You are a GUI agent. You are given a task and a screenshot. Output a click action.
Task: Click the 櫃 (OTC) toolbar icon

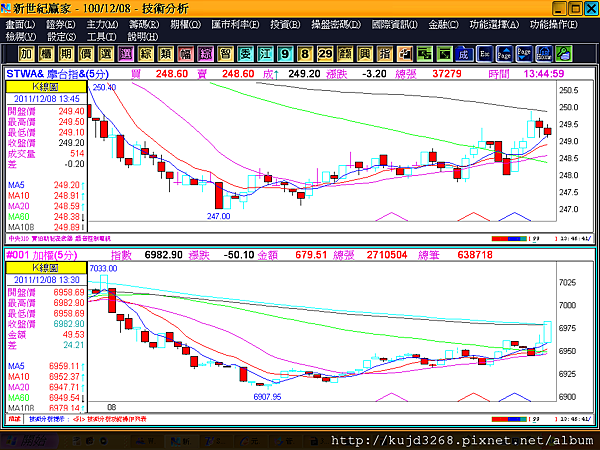[46, 54]
